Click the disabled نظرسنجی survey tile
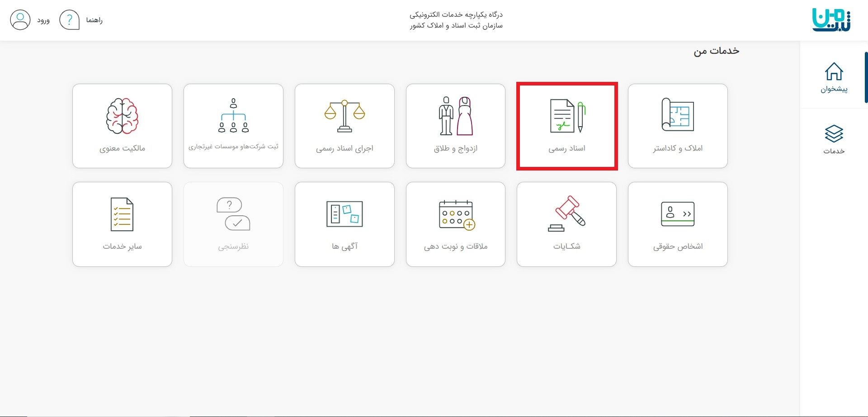868x417 pixels. (233, 223)
